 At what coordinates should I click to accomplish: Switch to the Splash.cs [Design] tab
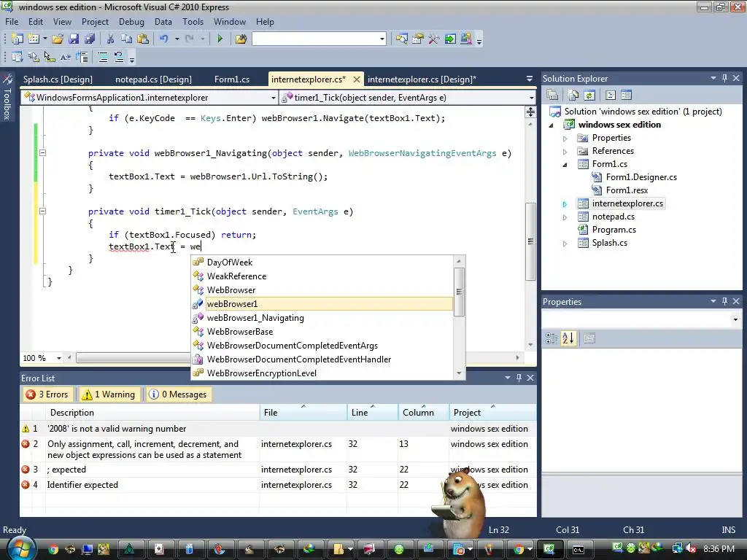click(x=58, y=79)
